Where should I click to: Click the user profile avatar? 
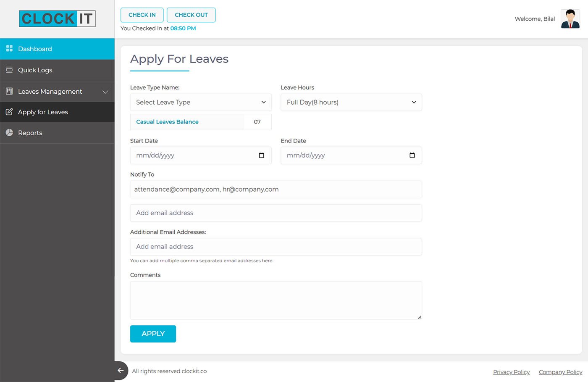570,19
